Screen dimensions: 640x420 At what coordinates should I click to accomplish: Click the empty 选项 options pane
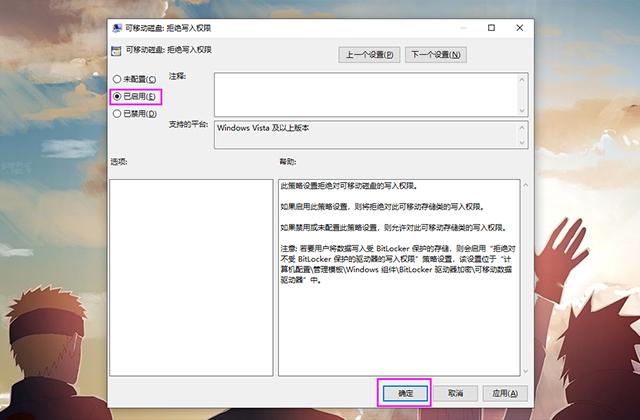[191, 278]
